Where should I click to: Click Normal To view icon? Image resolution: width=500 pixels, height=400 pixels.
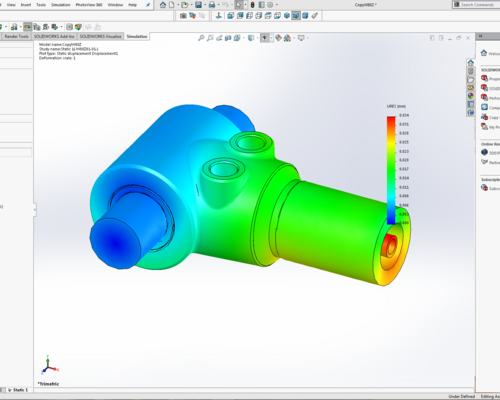point(219,16)
